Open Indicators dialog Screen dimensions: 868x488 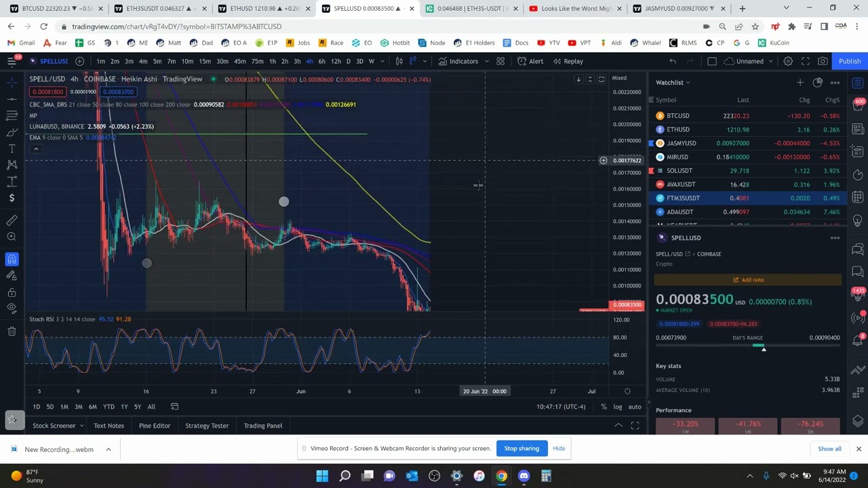tap(459, 61)
